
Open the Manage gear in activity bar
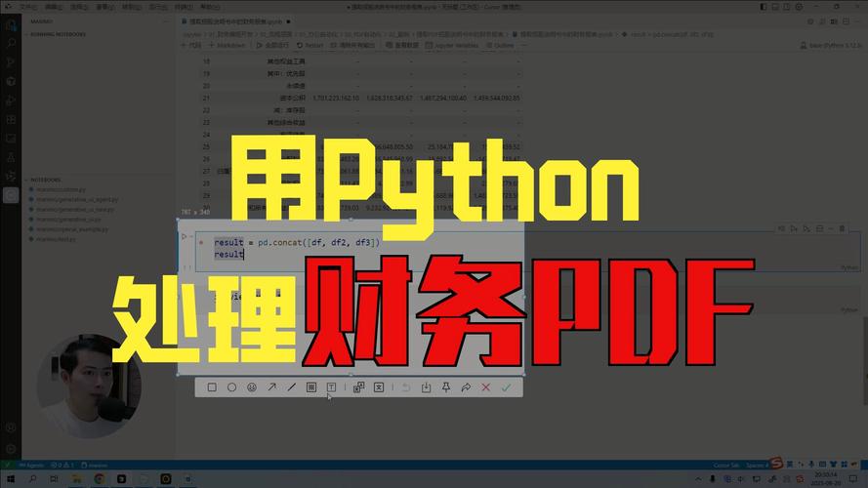(x=11, y=448)
